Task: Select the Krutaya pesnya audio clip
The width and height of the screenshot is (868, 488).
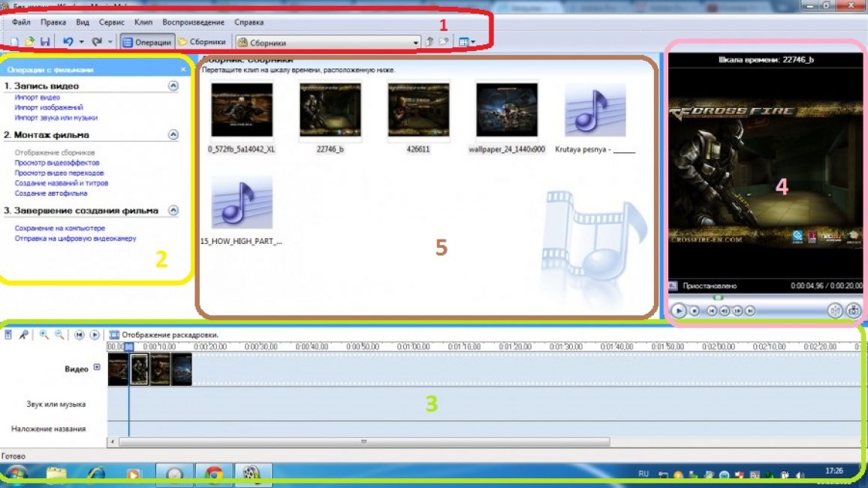Action: 595,110
